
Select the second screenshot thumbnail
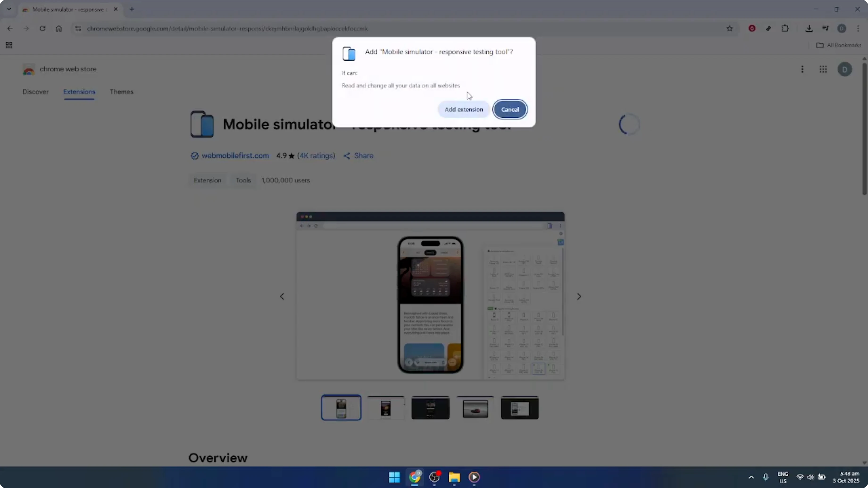point(386,408)
